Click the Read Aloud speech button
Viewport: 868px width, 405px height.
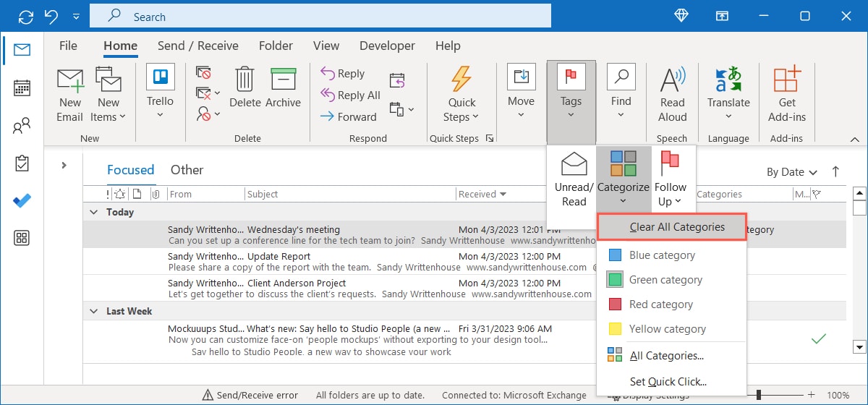(x=673, y=95)
